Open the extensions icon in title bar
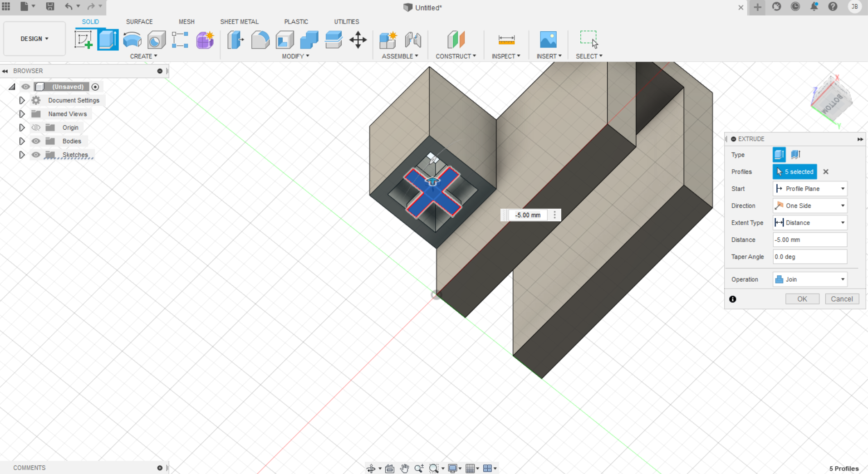 pos(776,6)
